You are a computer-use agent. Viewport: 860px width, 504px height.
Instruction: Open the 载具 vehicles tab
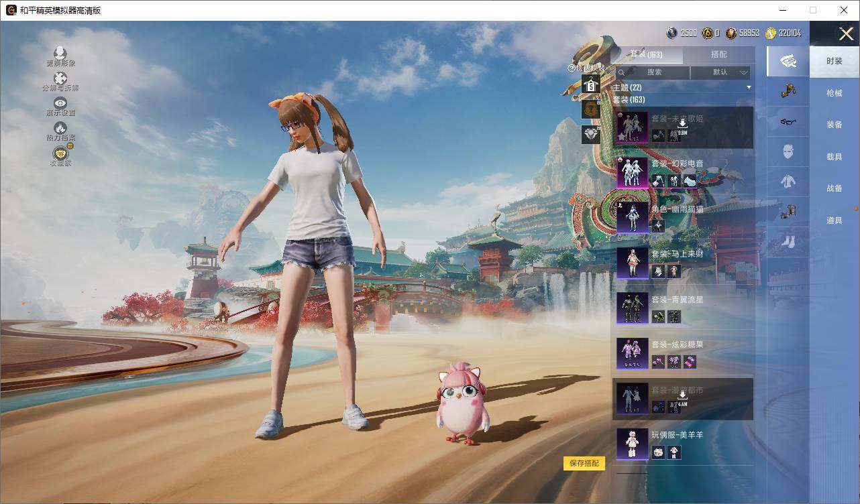[835, 156]
